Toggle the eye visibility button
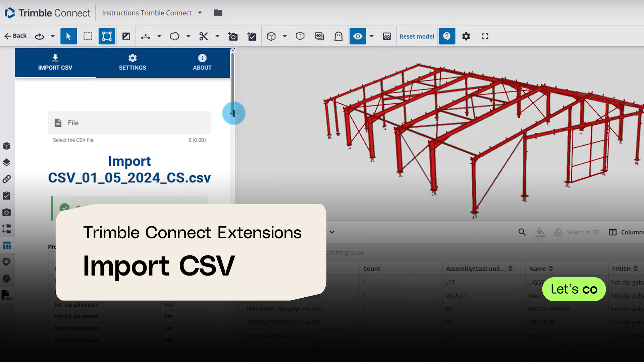Image resolution: width=644 pixels, height=362 pixels. click(x=358, y=36)
